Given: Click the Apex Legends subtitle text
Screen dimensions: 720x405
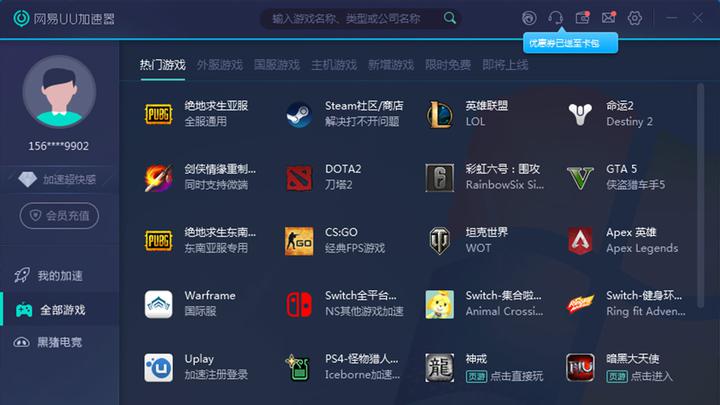Looking at the screenshot, I should pos(642,248).
